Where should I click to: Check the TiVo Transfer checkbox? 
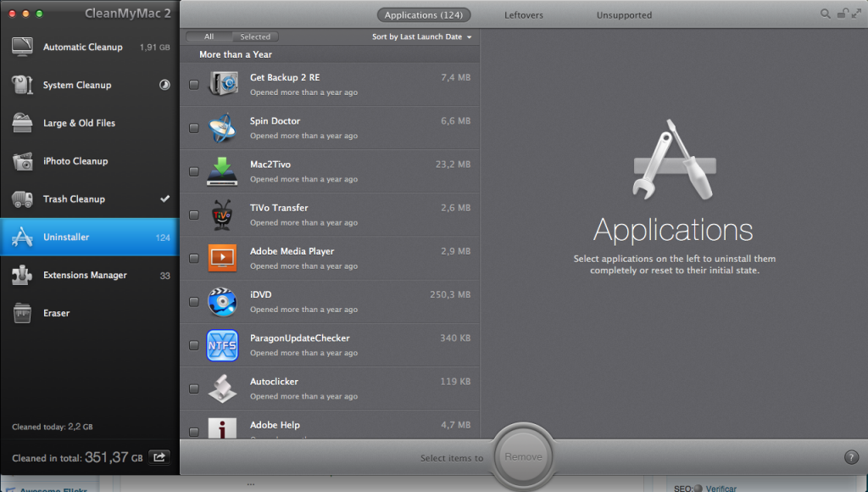point(194,215)
